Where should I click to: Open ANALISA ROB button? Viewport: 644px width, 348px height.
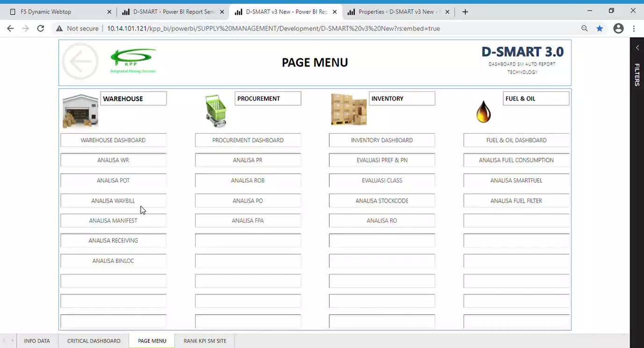[x=248, y=181]
